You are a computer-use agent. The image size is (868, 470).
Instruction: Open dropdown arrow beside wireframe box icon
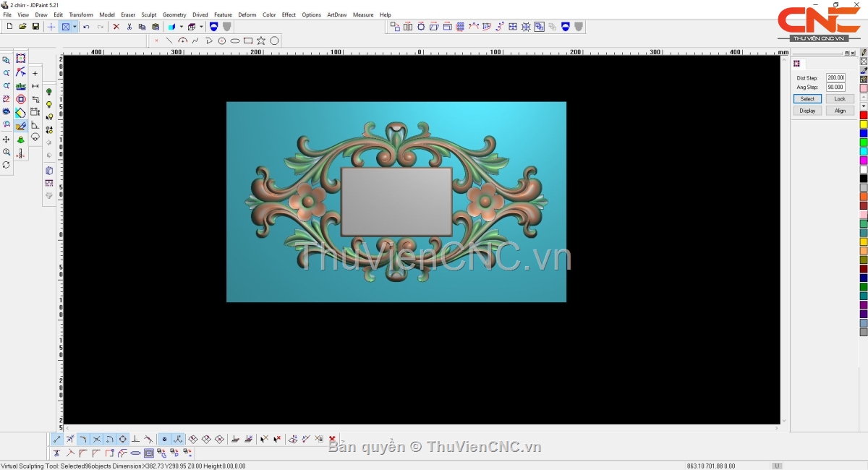pyautogui.click(x=201, y=27)
